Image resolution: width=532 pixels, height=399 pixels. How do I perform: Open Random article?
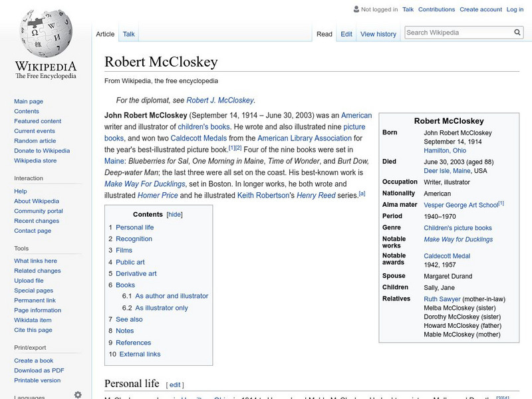[35, 141]
